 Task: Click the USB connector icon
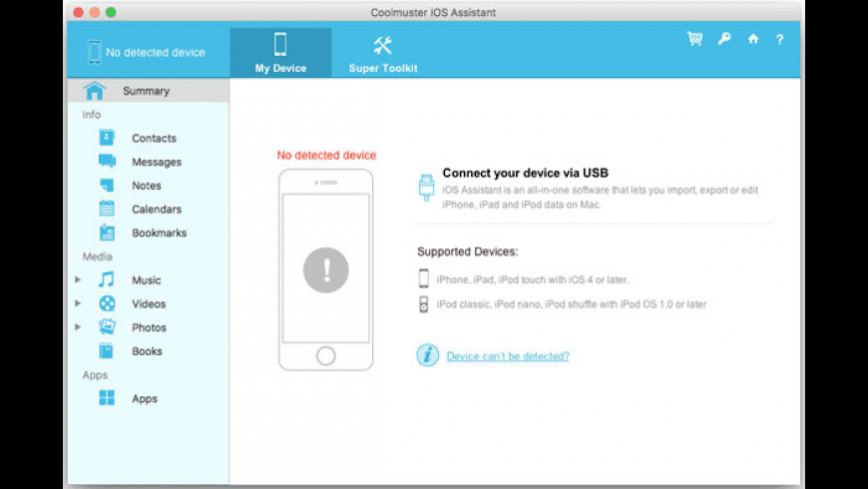point(426,188)
